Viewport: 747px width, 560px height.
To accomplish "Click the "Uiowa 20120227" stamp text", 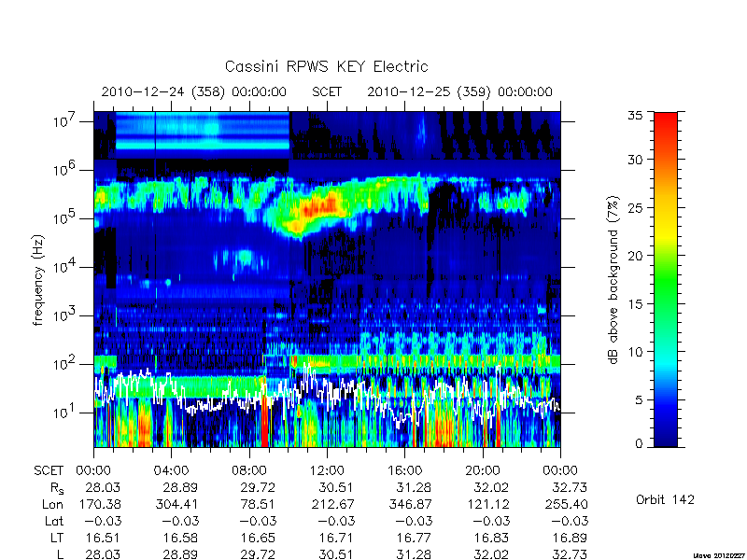I will click(719, 555).
